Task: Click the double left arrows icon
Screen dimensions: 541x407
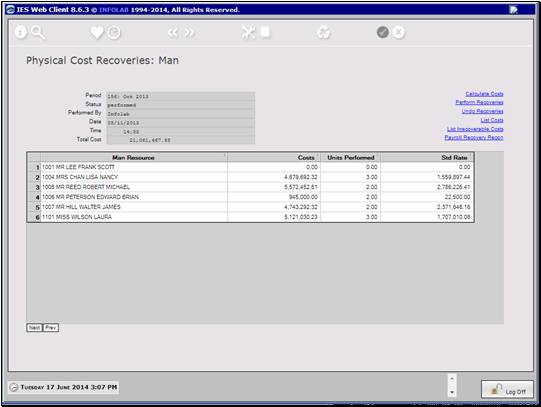Action: pyautogui.click(x=173, y=32)
